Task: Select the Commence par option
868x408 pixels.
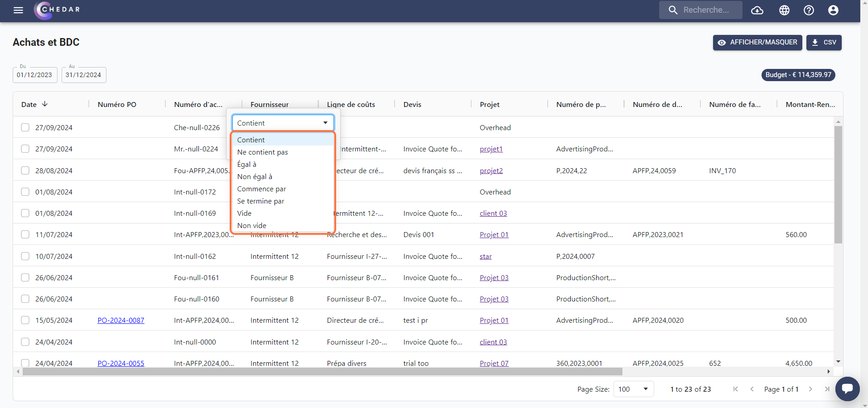Action: click(283, 189)
